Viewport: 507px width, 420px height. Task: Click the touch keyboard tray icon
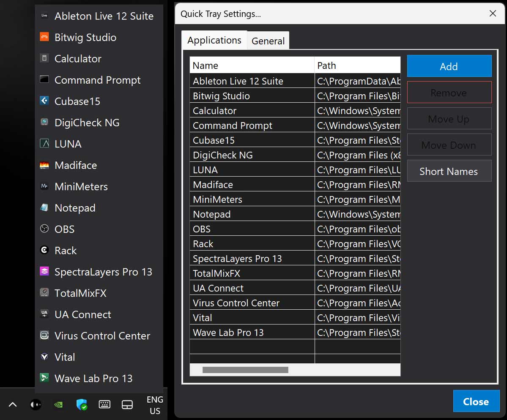[x=104, y=404]
